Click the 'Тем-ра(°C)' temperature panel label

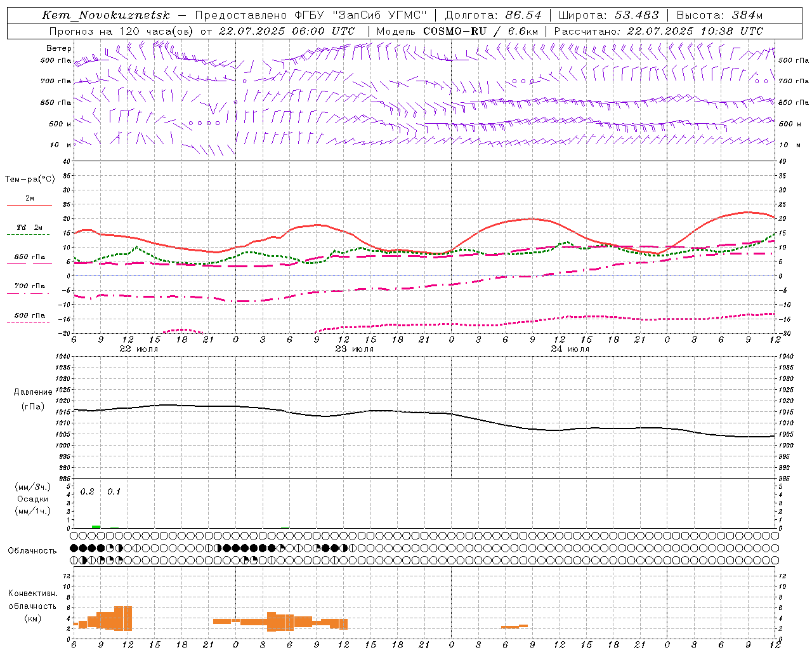(30, 180)
